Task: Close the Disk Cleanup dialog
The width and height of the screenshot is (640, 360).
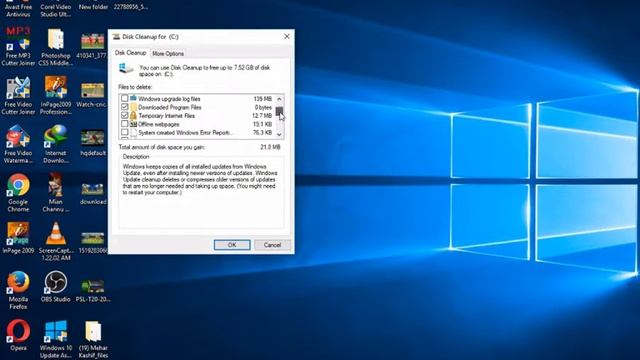Action: point(287,36)
